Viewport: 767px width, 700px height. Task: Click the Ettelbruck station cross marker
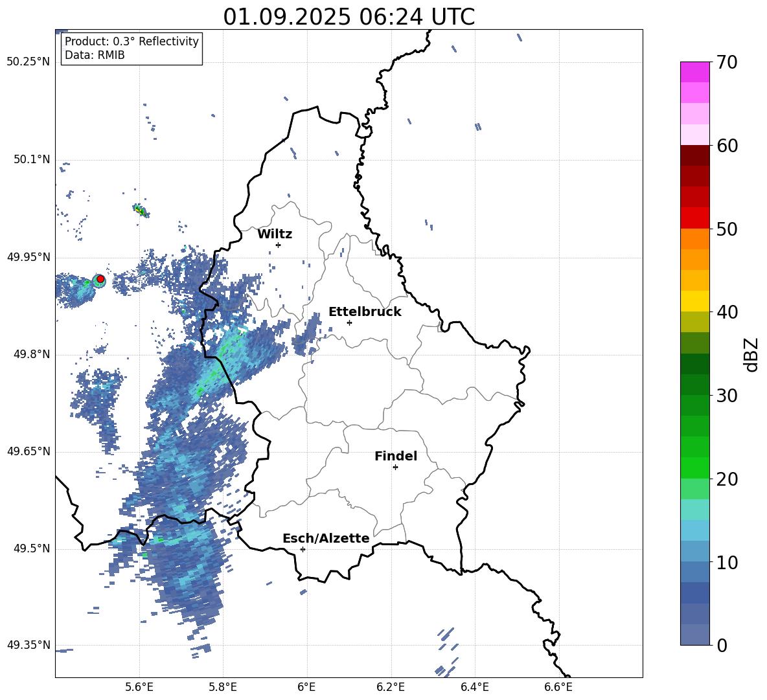coord(349,322)
